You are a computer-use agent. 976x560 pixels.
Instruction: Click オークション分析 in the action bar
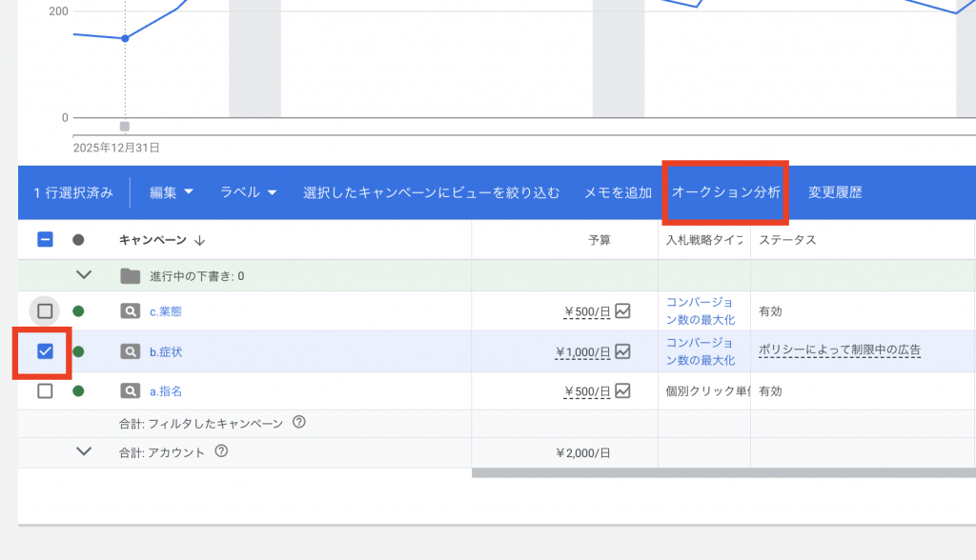(726, 192)
